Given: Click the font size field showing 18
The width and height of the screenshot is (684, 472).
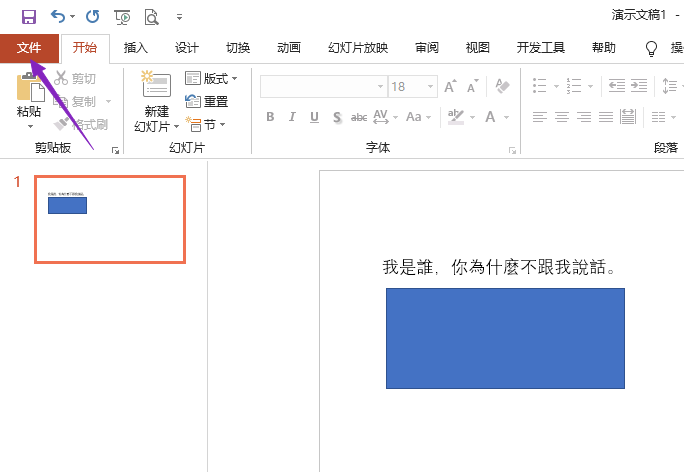Looking at the screenshot, I should coord(407,86).
